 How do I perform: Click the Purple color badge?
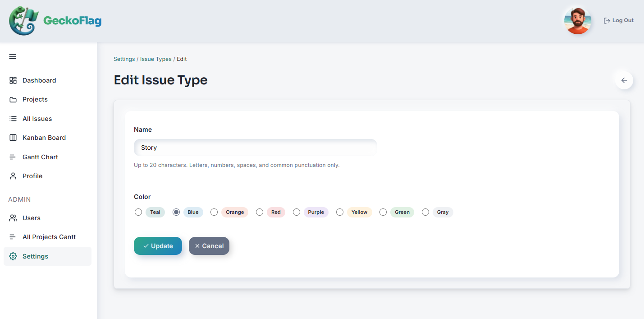click(x=316, y=212)
